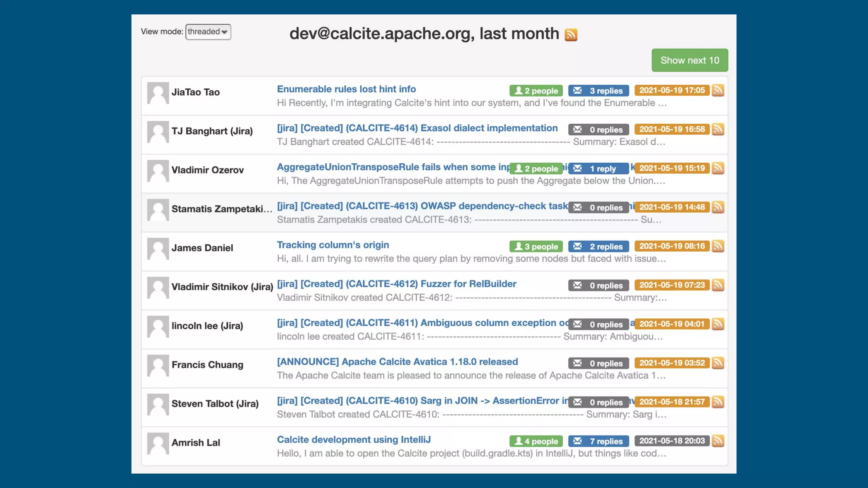Click RSS icon for Calcite development using IntelliJ

coord(718,441)
